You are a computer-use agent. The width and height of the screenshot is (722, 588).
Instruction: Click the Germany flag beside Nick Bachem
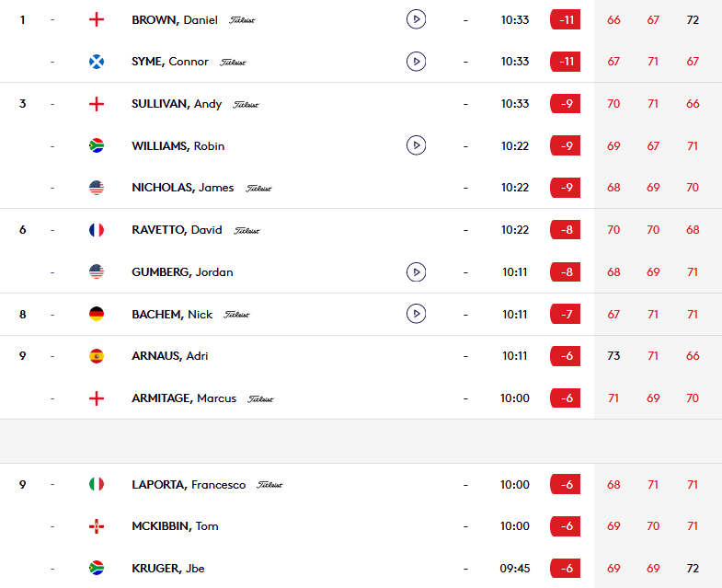[97, 314]
